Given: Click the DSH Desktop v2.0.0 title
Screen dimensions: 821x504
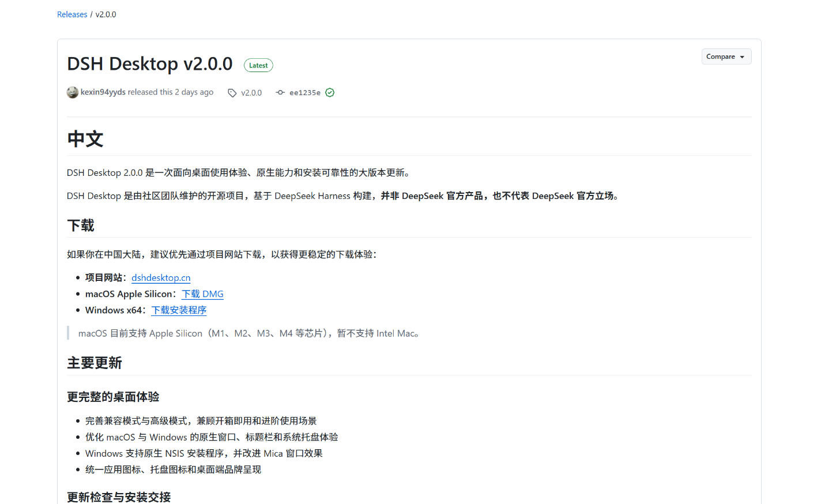Looking at the screenshot, I should click(150, 63).
